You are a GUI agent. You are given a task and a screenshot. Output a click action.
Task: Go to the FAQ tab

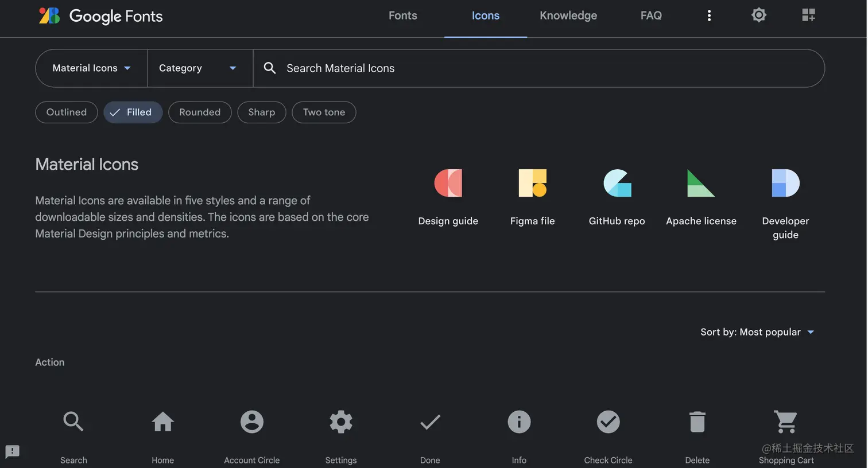[x=651, y=15]
